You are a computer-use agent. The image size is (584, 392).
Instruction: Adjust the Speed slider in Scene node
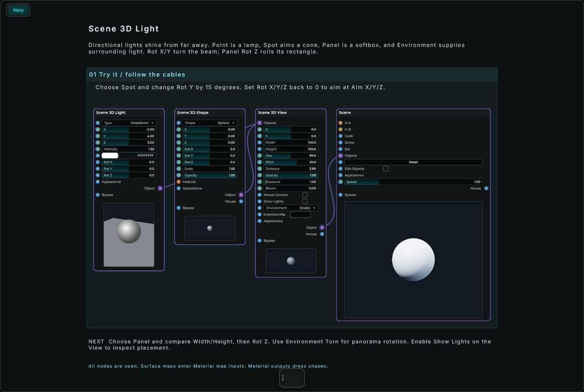tap(413, 182)
